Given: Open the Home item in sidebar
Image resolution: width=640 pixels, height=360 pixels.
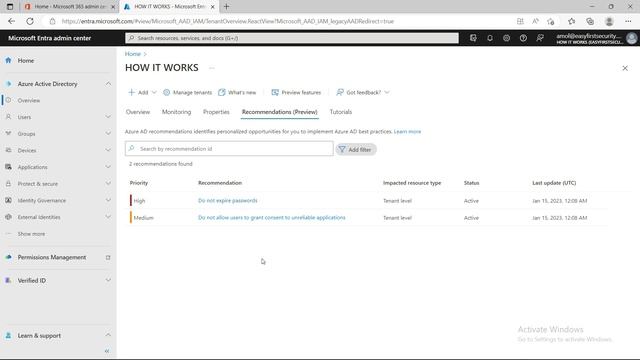Looking at the screenshot, I should [x=25, y=60].
